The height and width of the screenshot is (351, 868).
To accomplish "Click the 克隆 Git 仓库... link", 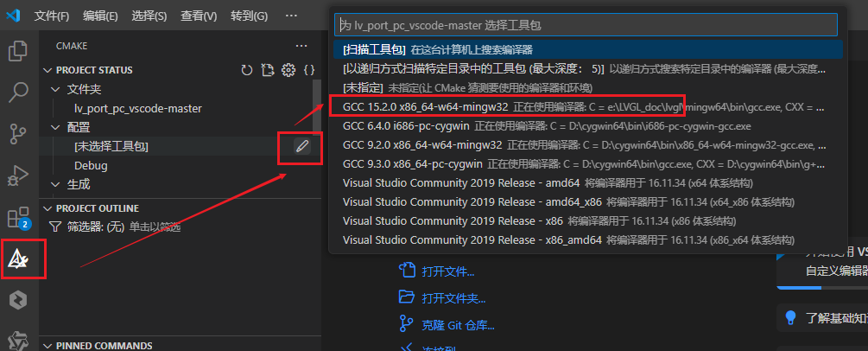I will (x=458, y=324).
